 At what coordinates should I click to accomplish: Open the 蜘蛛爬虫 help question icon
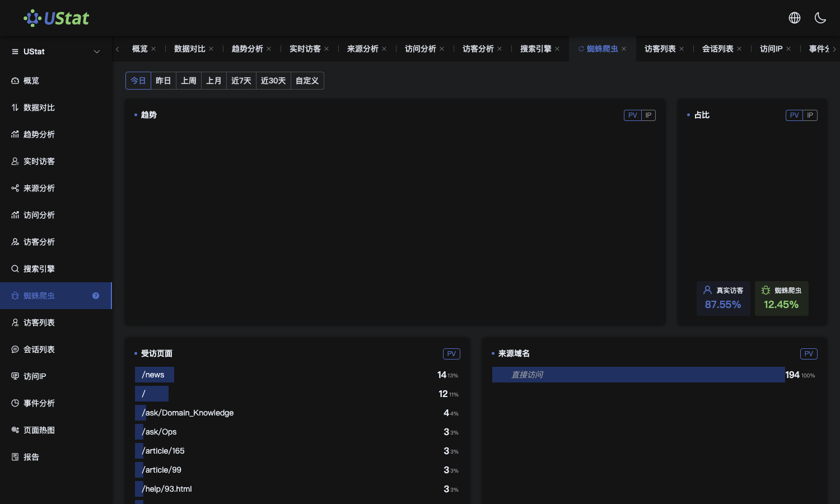click(x=96, y=296)
